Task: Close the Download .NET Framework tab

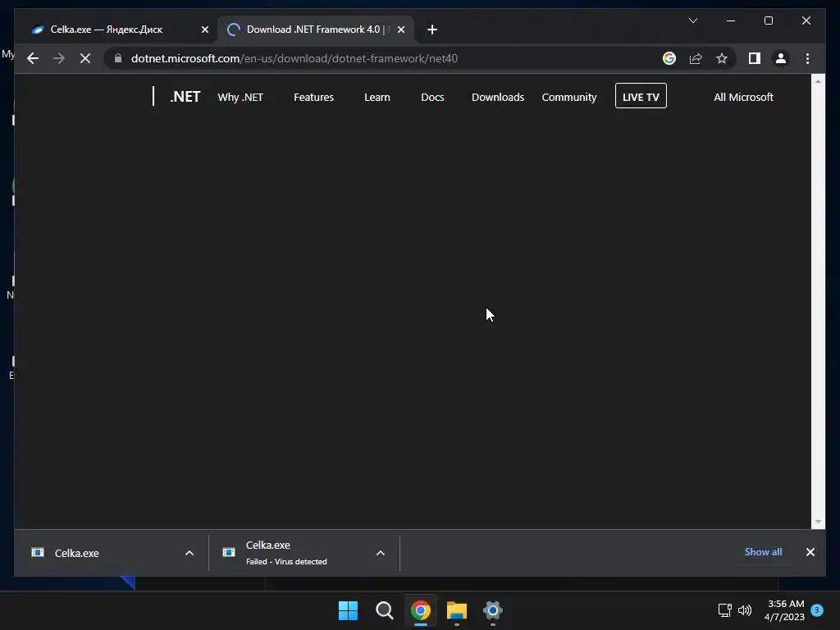Action: [401, 30]
